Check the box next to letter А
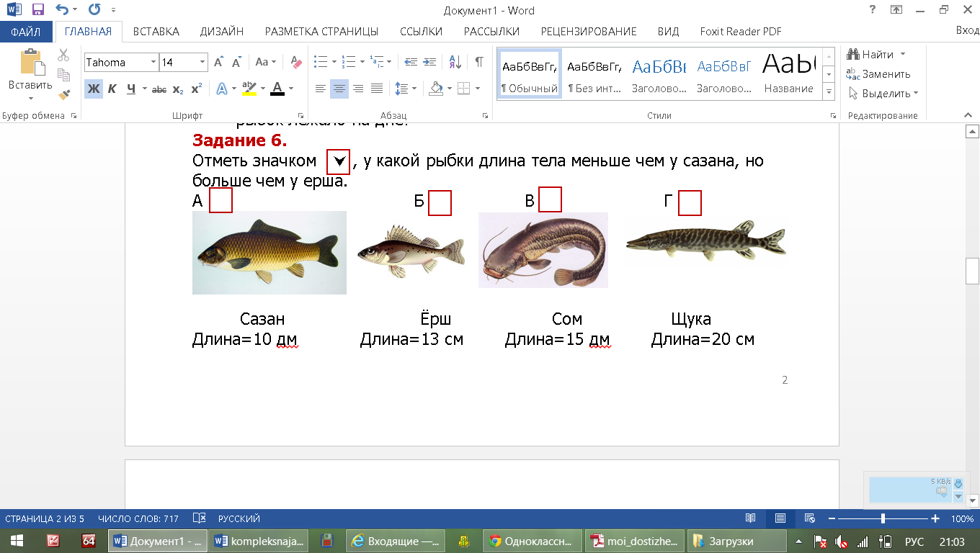Screen dimensions: 980x553 [x=221, y=201]
